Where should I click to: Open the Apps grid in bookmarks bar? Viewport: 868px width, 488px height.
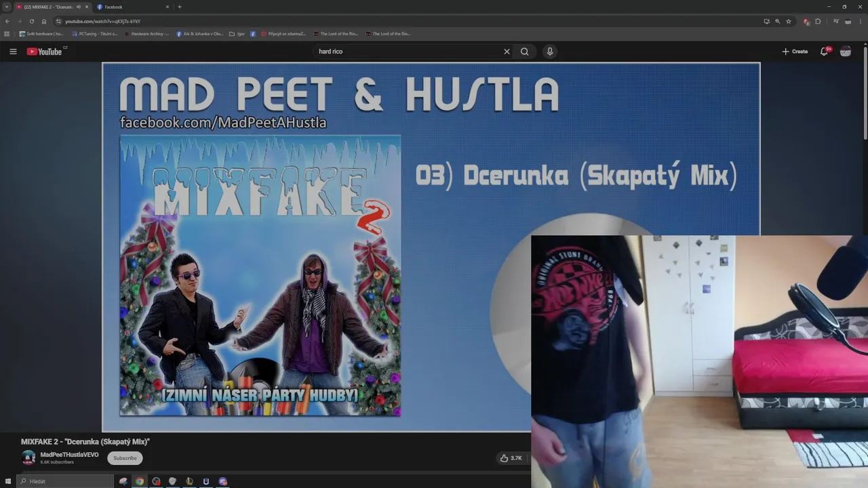click(x=7, y=34)
